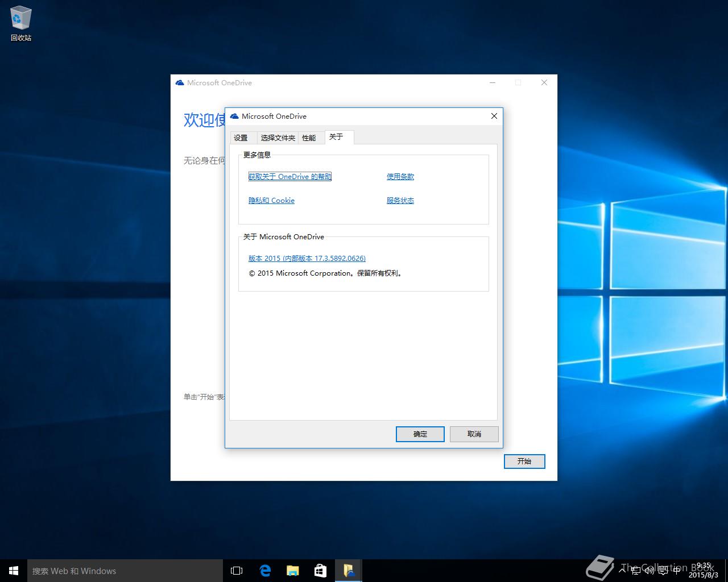
Task: Switch to the 设置 tab
Action: (241, 138)
